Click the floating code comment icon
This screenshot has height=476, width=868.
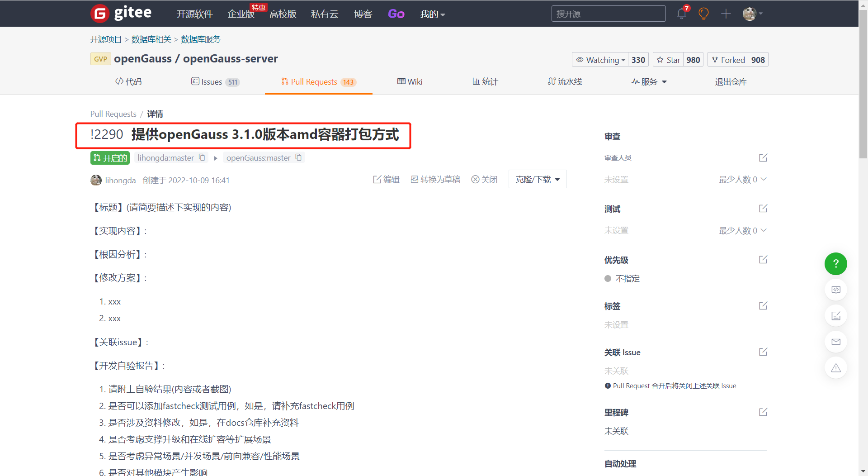pyautogui.click(x=836, y=290)
